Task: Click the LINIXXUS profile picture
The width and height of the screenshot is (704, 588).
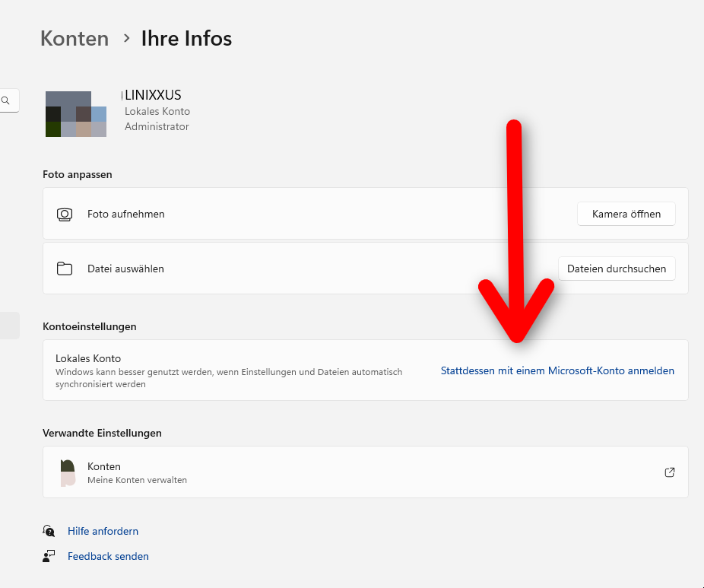Action: tap(76, 114)
